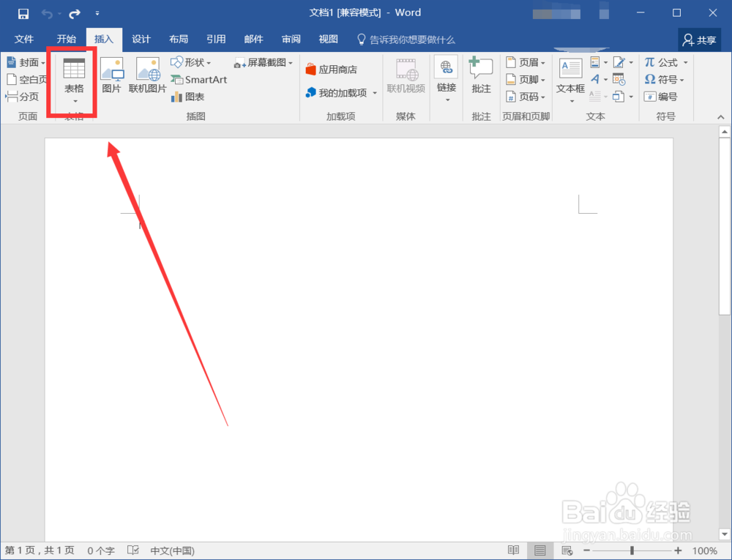Click the Undo arrow icon
The image size is (732, 560).
(47, 13)
